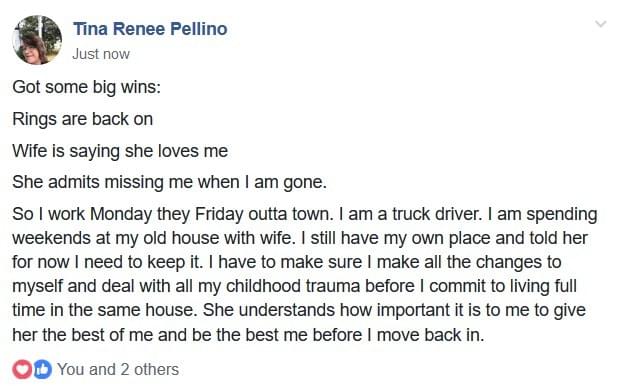Open Tina Renee Pellino's profile picture
Image resolution: width=619 pixels, height=386 pixels.
[x=37, y=40]
